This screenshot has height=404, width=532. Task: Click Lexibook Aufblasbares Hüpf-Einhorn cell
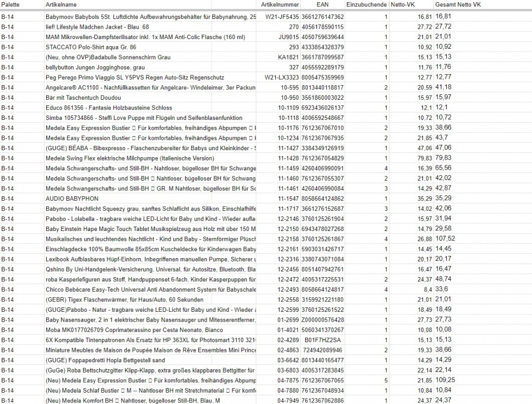point(151,259)
